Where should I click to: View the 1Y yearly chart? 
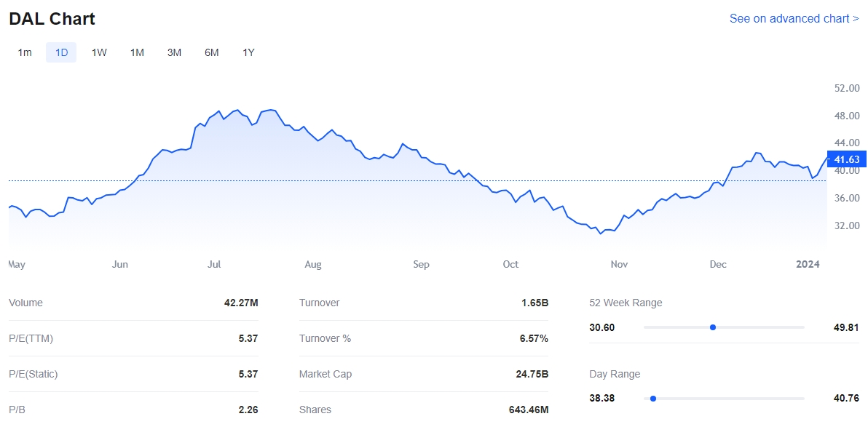click(248, 52)
